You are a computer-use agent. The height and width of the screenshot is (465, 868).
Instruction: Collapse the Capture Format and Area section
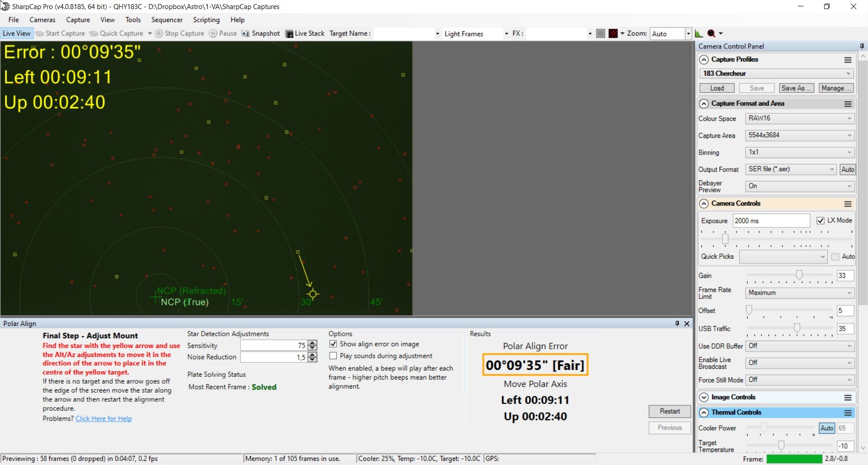click(703, 104)
